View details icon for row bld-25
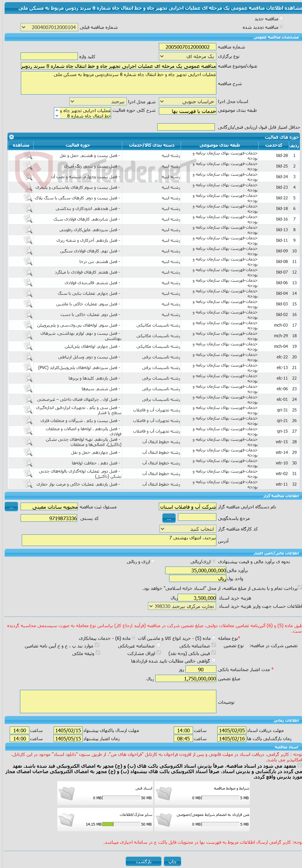Image resolution: width=302 pixels, height=868 pixels. tap(28, 166)
